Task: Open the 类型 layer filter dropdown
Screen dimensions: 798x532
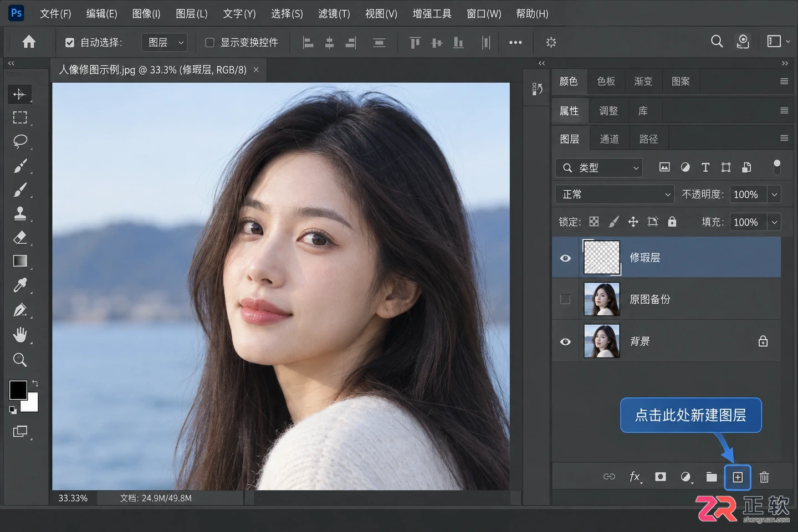Action: point(599,168)
